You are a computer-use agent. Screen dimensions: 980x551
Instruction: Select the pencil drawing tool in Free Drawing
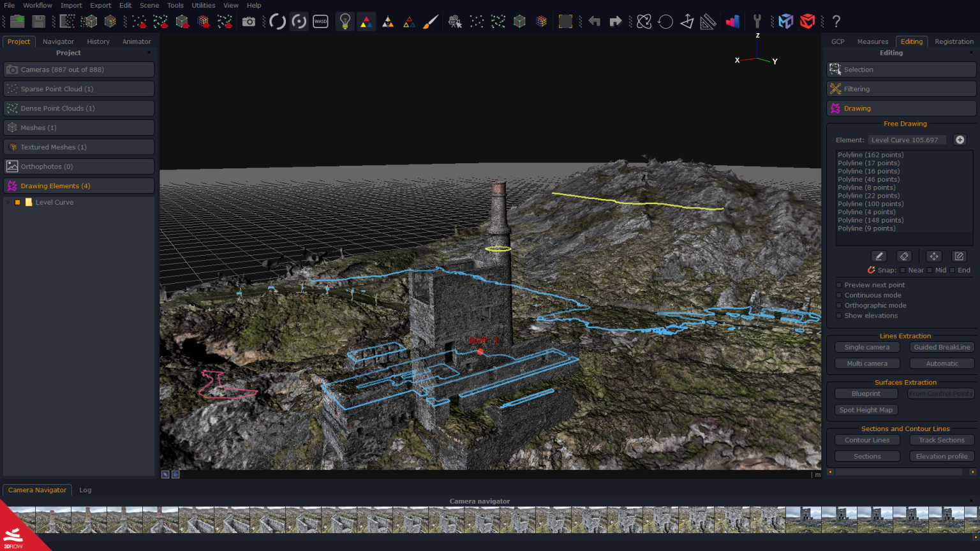click(879, 256)
